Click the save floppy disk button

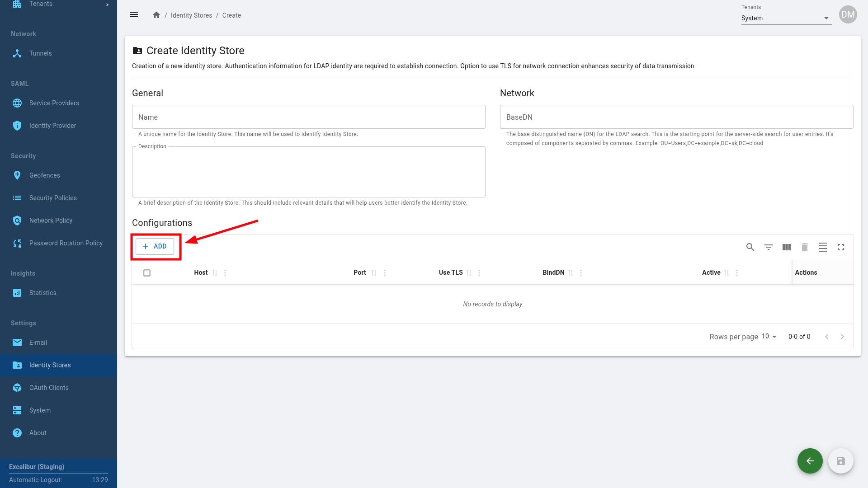point(840,461)
